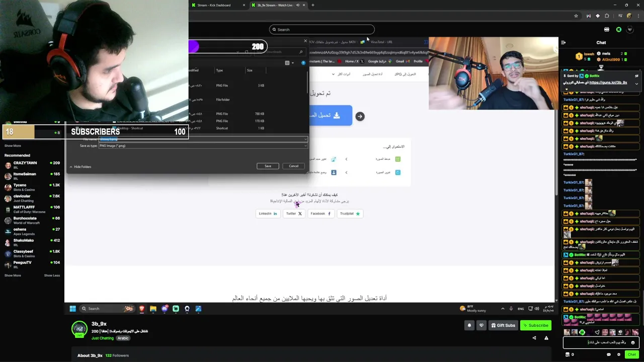Click the Gift Subs button

503,325
